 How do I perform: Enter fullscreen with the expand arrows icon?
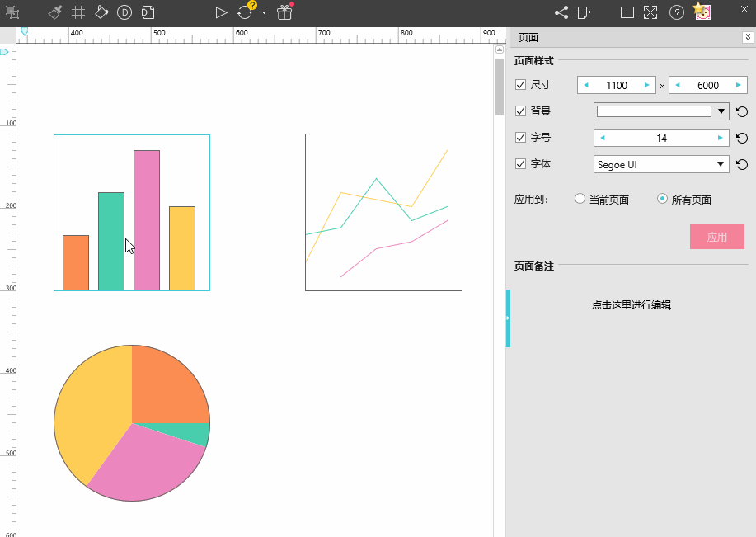[x=650, y=12]
